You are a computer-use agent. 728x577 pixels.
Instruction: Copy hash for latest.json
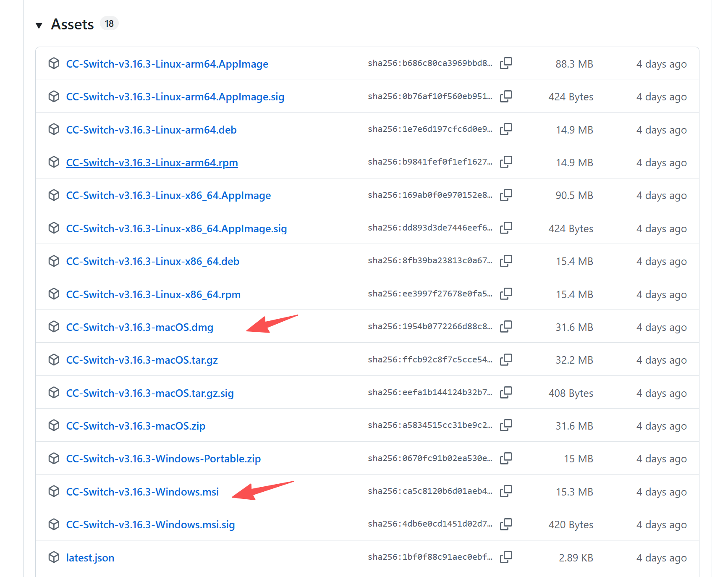(x=506, y=557)
